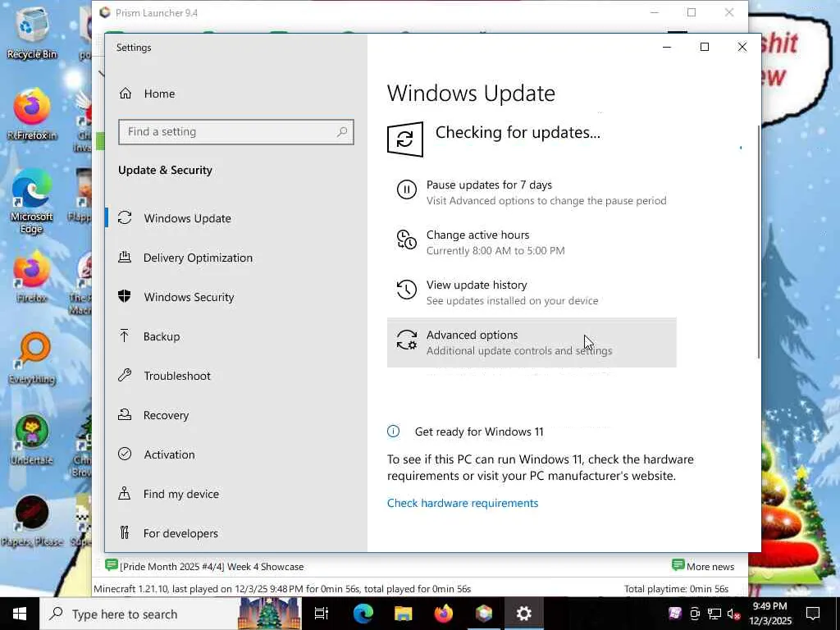Open Task View from the taskbar

coord(322,614)
